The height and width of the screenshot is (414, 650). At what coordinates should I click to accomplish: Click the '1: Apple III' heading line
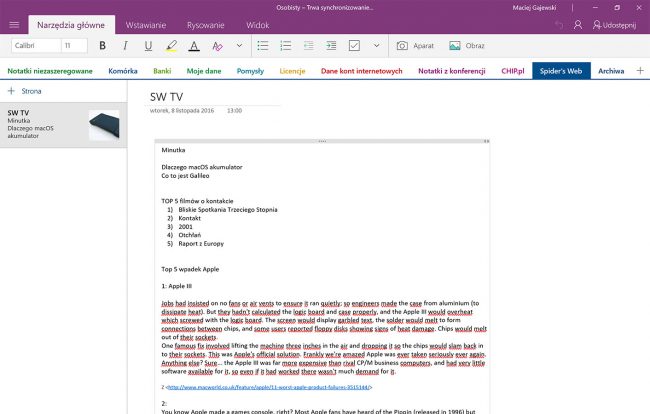pyautogui.click(x=177, y=286)
